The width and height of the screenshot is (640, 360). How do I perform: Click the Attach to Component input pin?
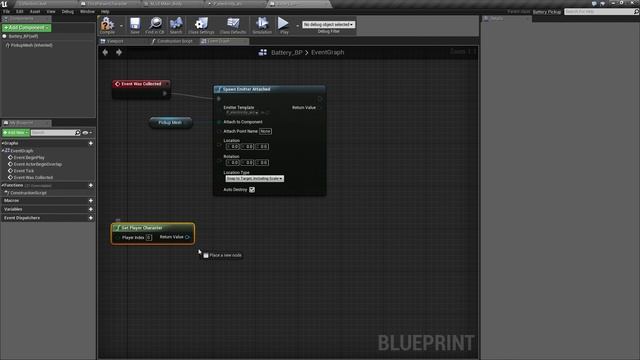[x=219, y=122]
